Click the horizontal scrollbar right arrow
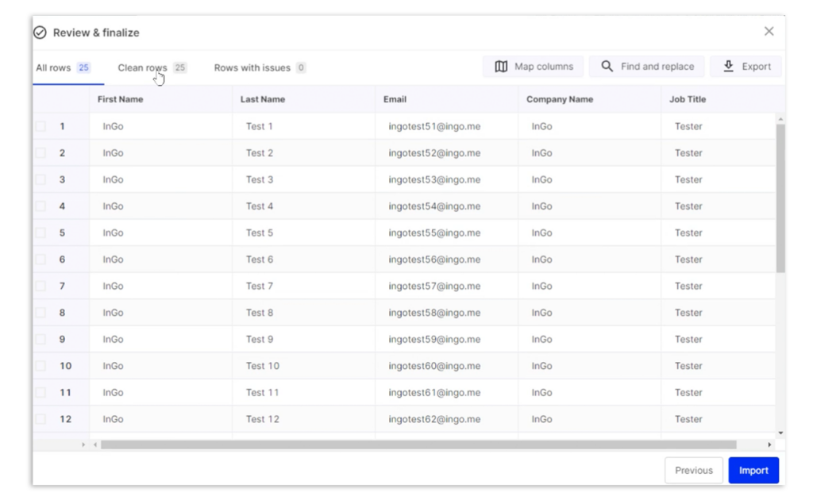The image size is (813, 504). click(769, 444)
